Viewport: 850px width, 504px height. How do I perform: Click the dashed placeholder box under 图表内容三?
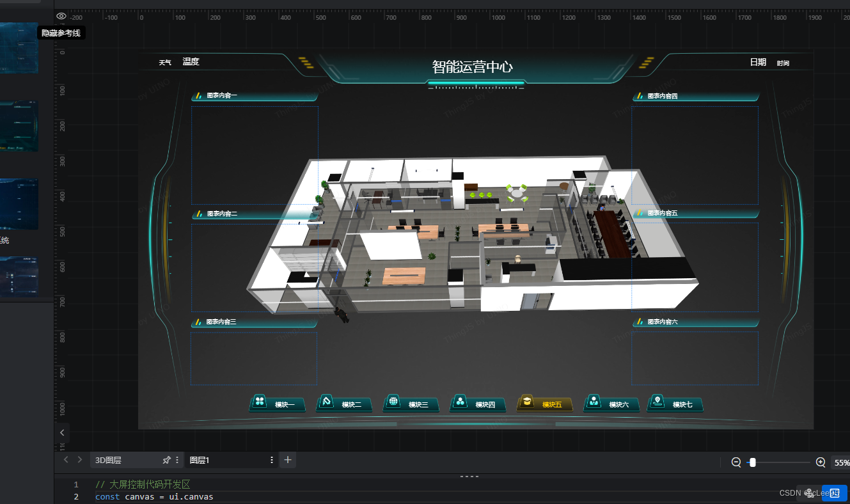point(254,358)
